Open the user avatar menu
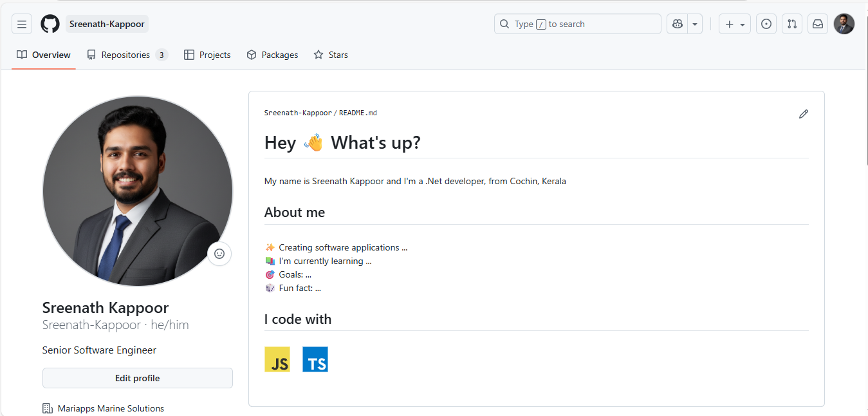The width and height of the screenshot is (868, 416). [x=844, y=24]
